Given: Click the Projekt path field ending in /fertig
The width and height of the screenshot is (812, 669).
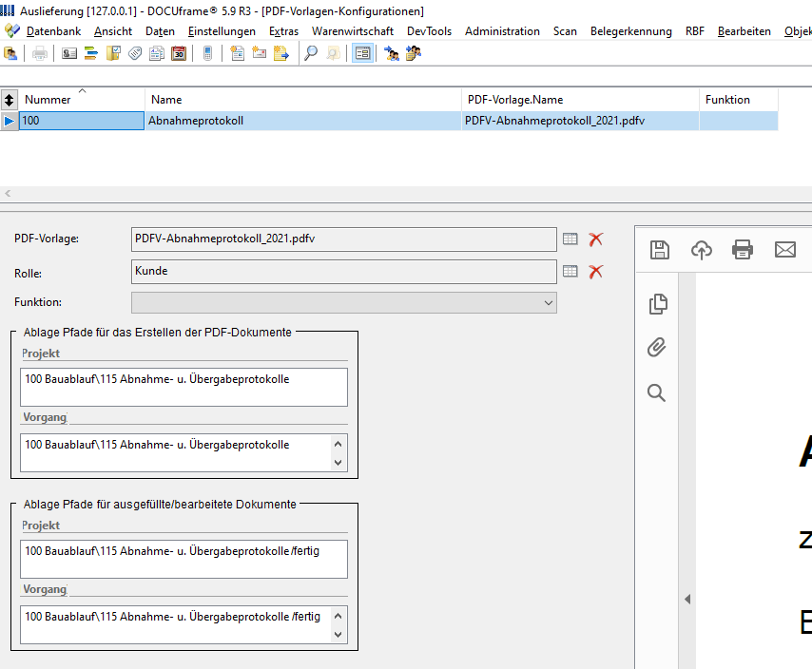Looking at the screenshot, I should pos(184,559).
